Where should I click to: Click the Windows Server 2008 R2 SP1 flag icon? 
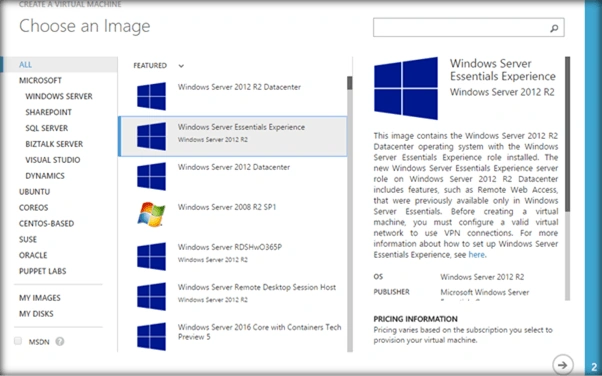pos(151,215)
